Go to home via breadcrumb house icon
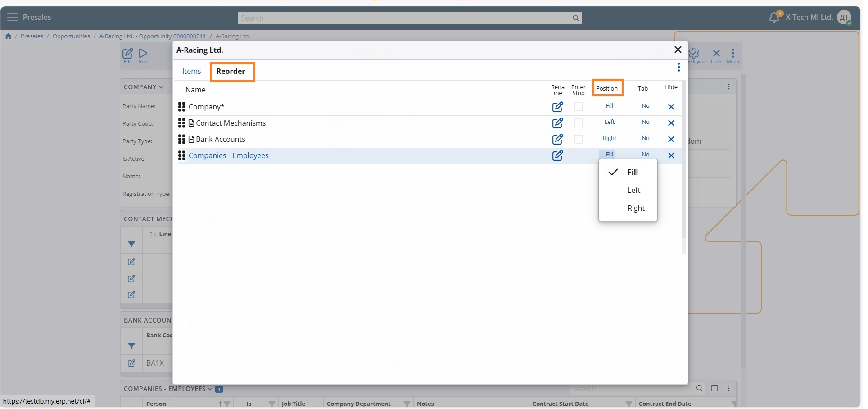Image resolution: width=868 pixels, height=409 pixels. (x=8, y=36)
